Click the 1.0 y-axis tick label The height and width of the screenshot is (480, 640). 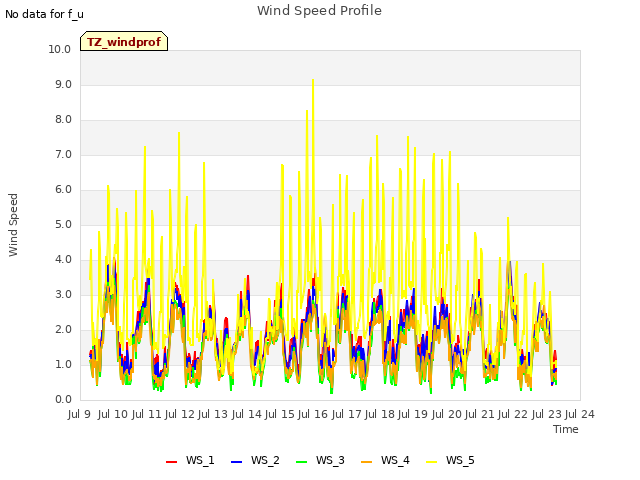click(63, 364)
